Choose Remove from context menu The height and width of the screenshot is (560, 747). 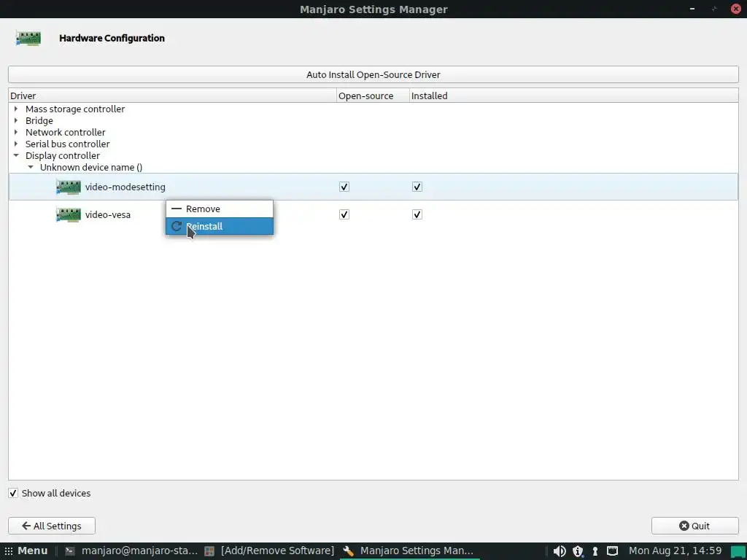click(220, 209)
